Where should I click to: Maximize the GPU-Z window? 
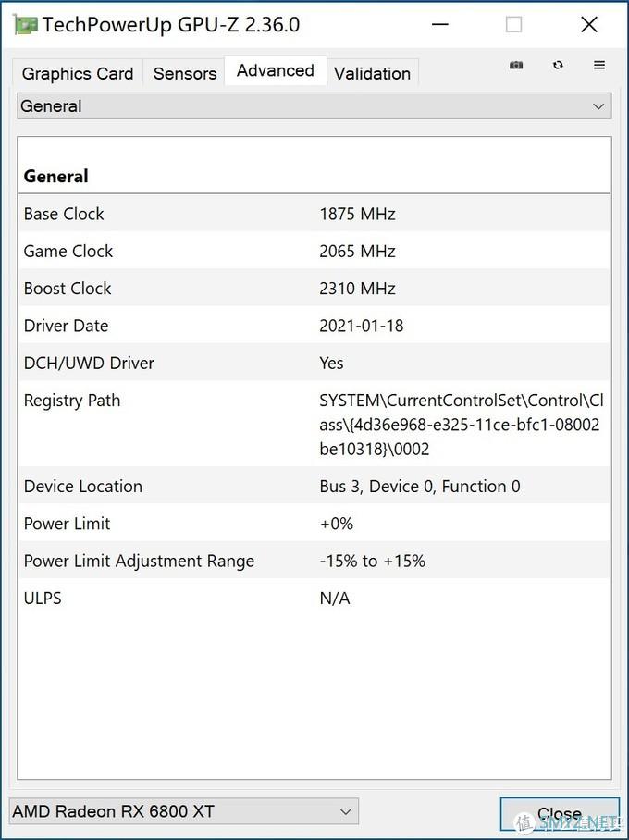[513, 24]
